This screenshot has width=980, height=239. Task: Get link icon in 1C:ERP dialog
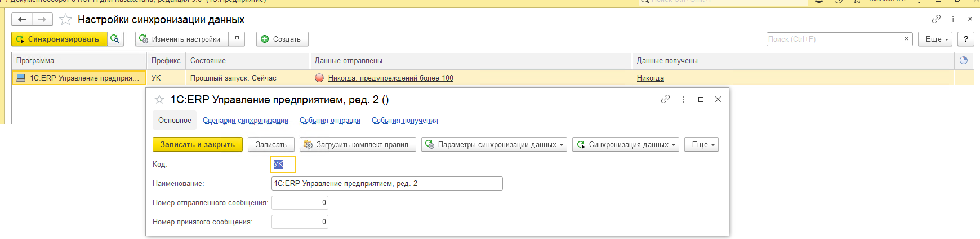(x=665, y=99)
